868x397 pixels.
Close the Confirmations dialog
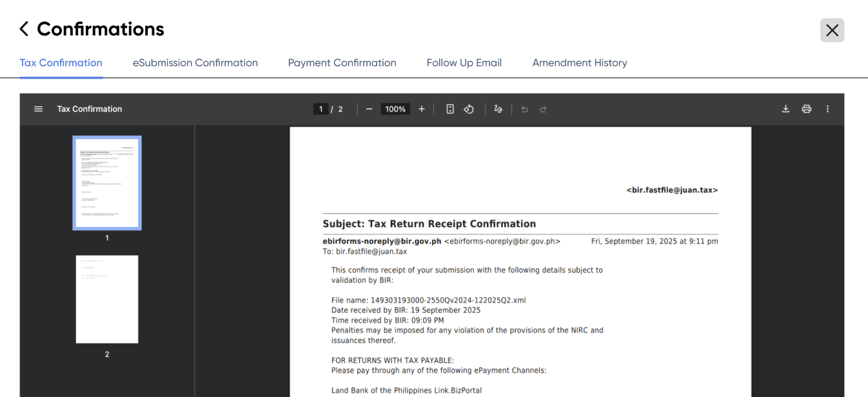pos(832,30)
